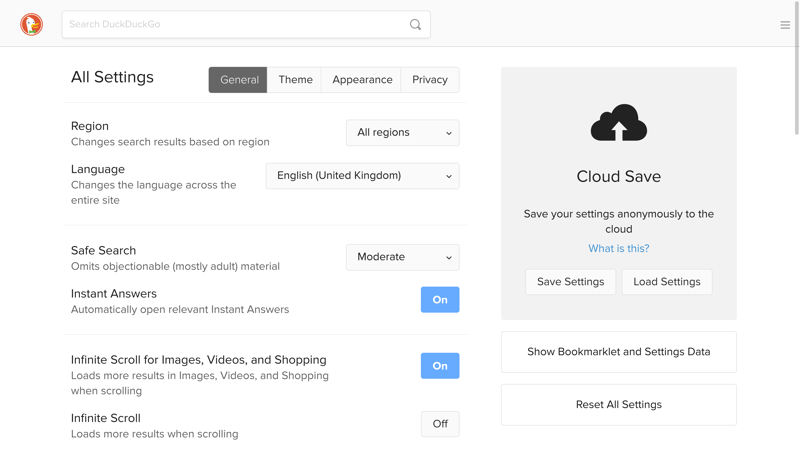Image resolution: width=800 pixels, height=450 pixels.
Task: Open the All regions dropdown
Action: [x=403, y=133]
